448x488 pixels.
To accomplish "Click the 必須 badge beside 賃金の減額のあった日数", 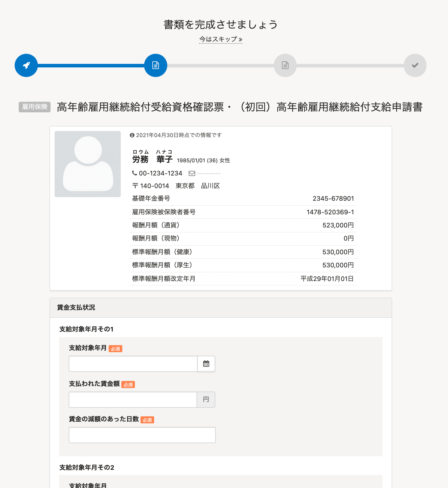I will (147, 420).
